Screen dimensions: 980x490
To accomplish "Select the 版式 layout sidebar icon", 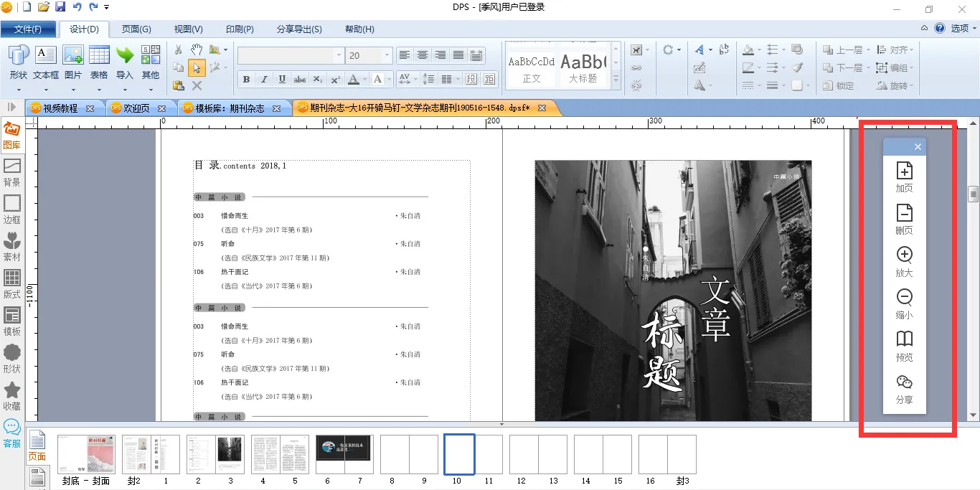I will [12, 283].
